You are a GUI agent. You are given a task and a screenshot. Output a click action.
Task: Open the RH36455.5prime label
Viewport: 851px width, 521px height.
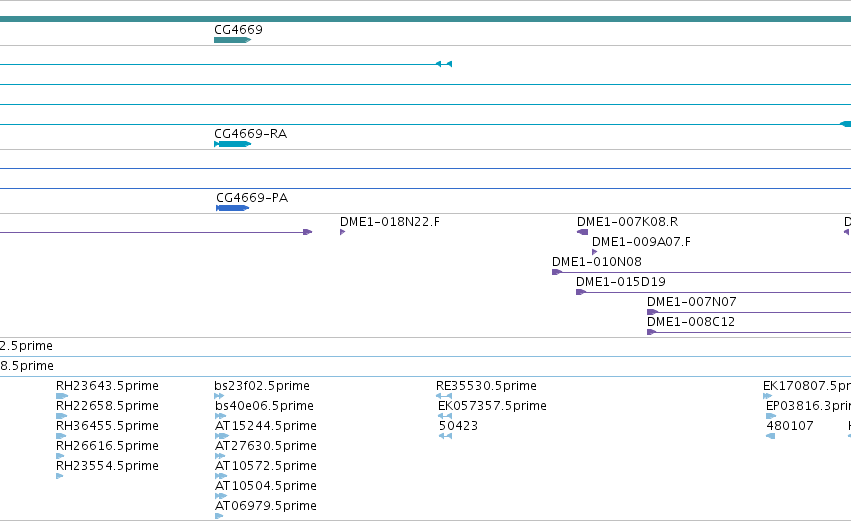point(107,426)
